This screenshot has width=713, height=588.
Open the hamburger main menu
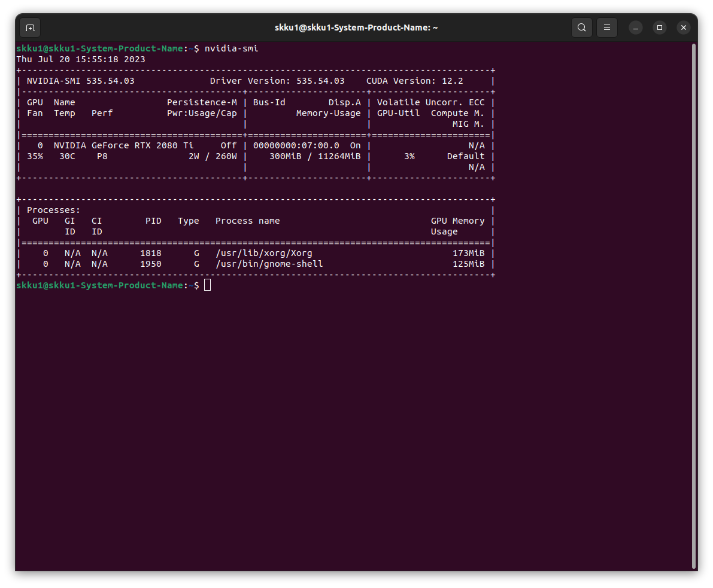coord(606,28)
